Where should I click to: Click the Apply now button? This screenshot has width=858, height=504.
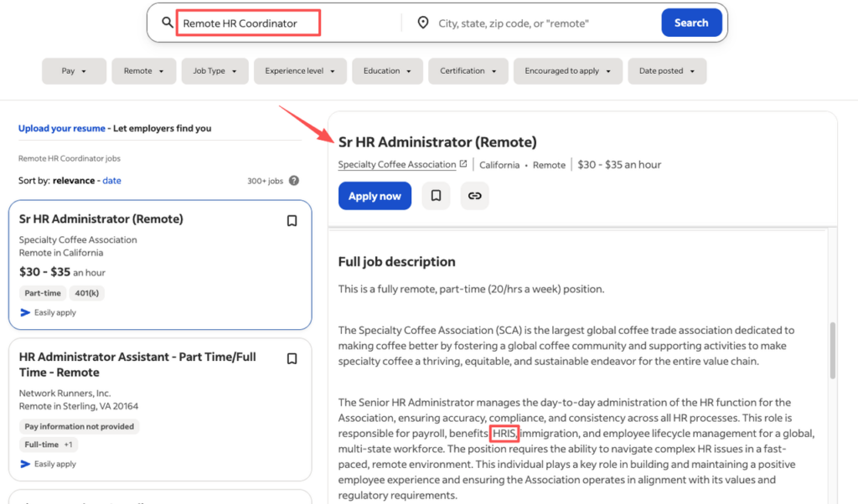(375, 195)
